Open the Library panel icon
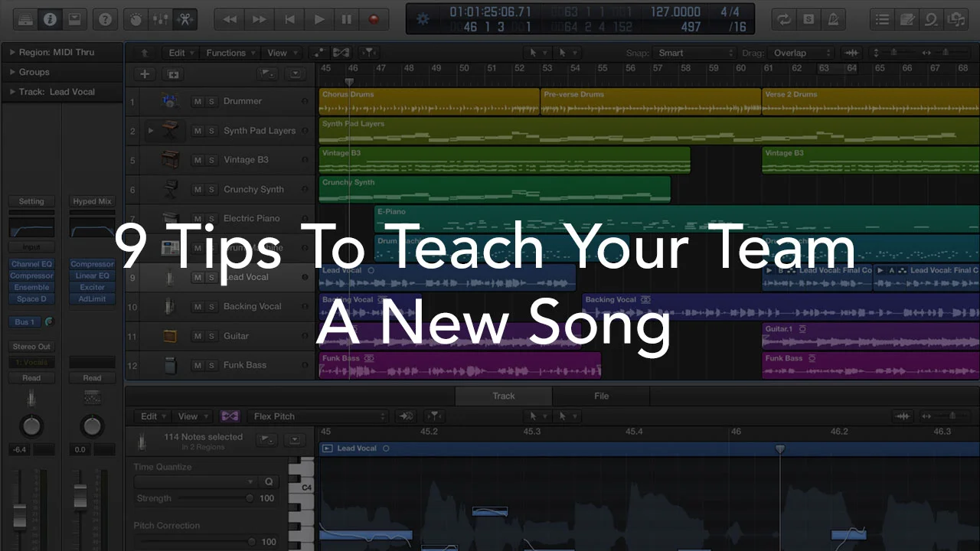 coord(25,18)
